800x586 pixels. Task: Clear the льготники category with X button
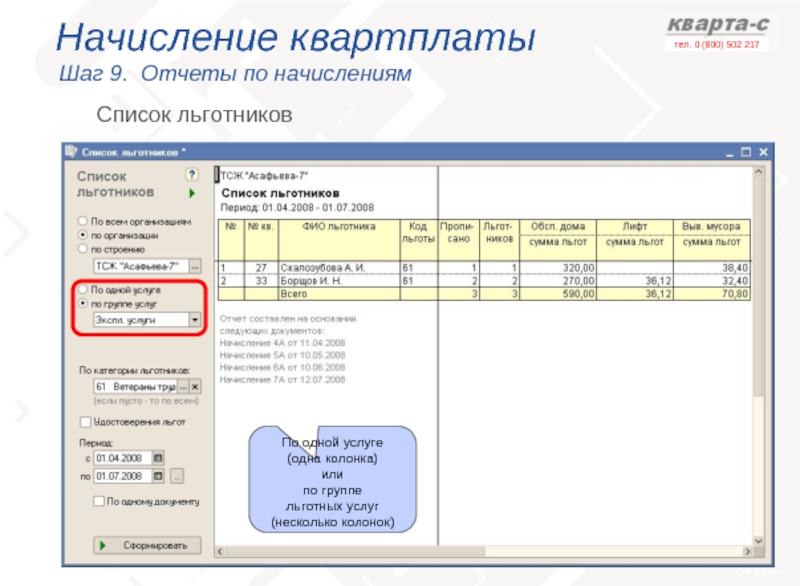(x=195, y=387)
